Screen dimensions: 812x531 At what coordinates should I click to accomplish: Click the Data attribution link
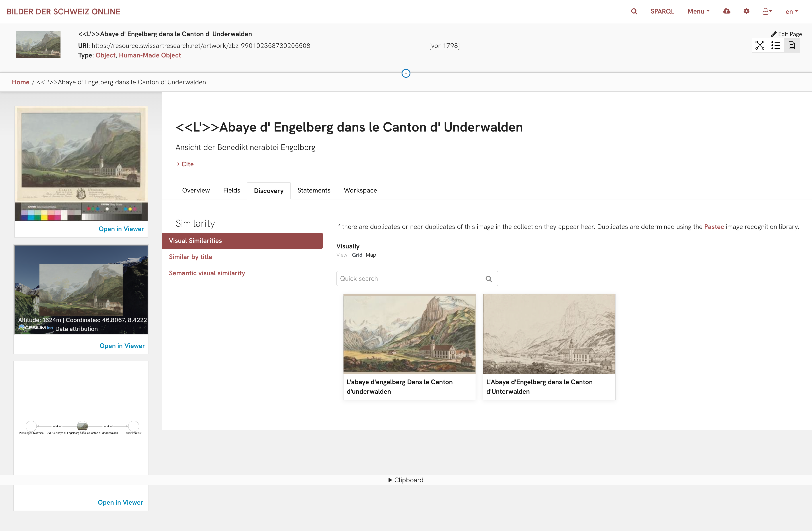(x=76, y=329)
